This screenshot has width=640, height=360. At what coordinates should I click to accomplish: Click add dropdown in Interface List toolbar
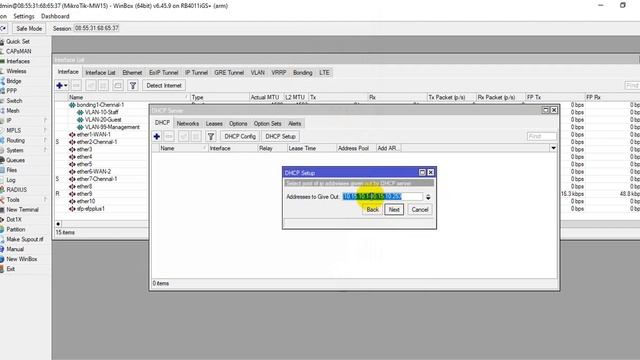point(62,85)
